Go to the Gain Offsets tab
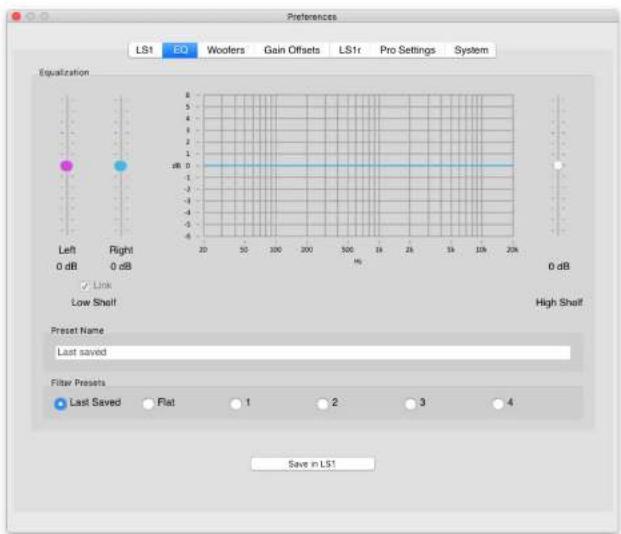This screenshot has width=621, height=534. pos(292,50)
